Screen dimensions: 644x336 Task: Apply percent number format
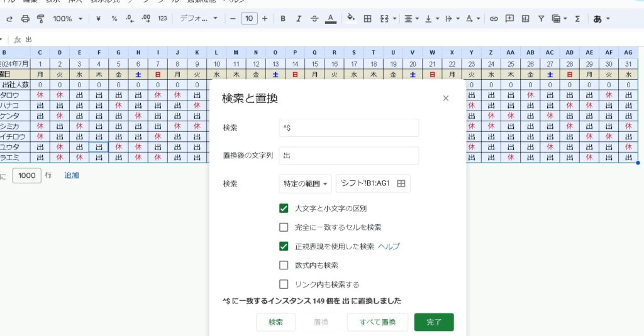coord(114,18)
